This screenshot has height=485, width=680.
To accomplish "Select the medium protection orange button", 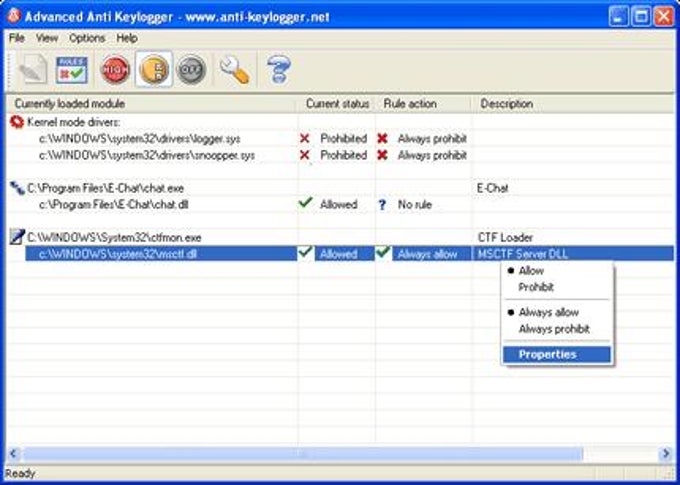I will [154, 69].
